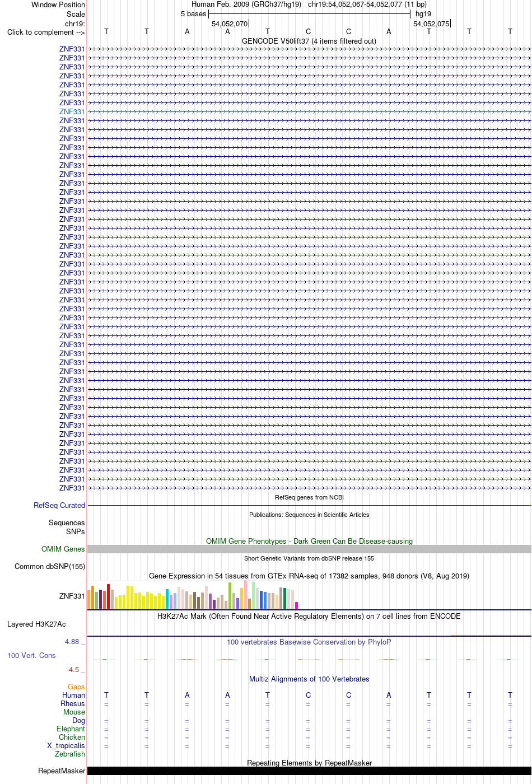Click the teal H3K27Ac signal line

[x=491, y=636]
